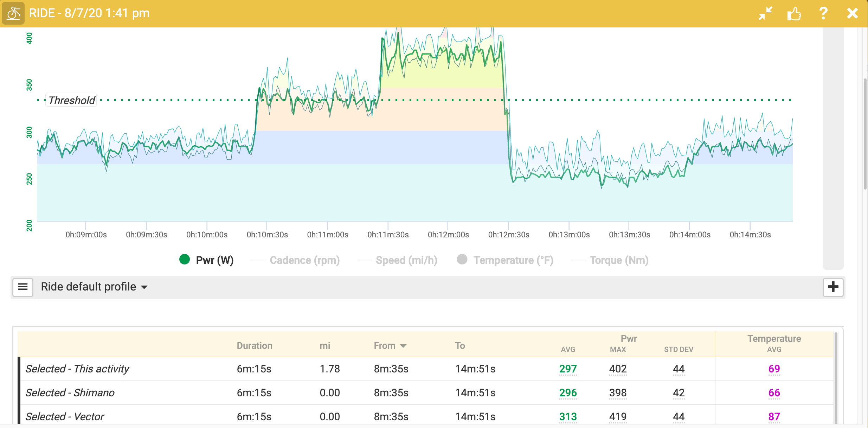Viewport: 868px width, 428px height.
Task: Show the Speed (mi/h) series
Action: (x=406, y=260)
